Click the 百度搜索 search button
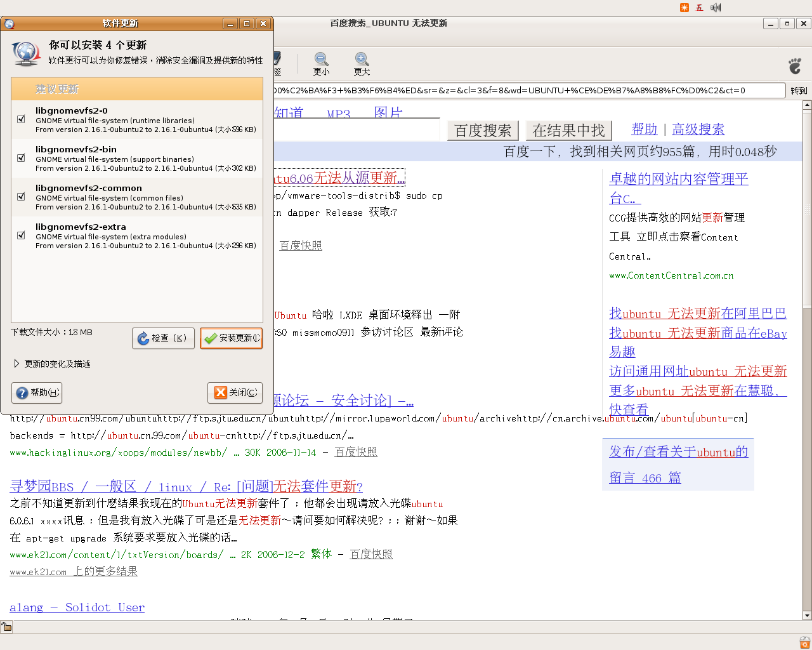 (483, 131)
